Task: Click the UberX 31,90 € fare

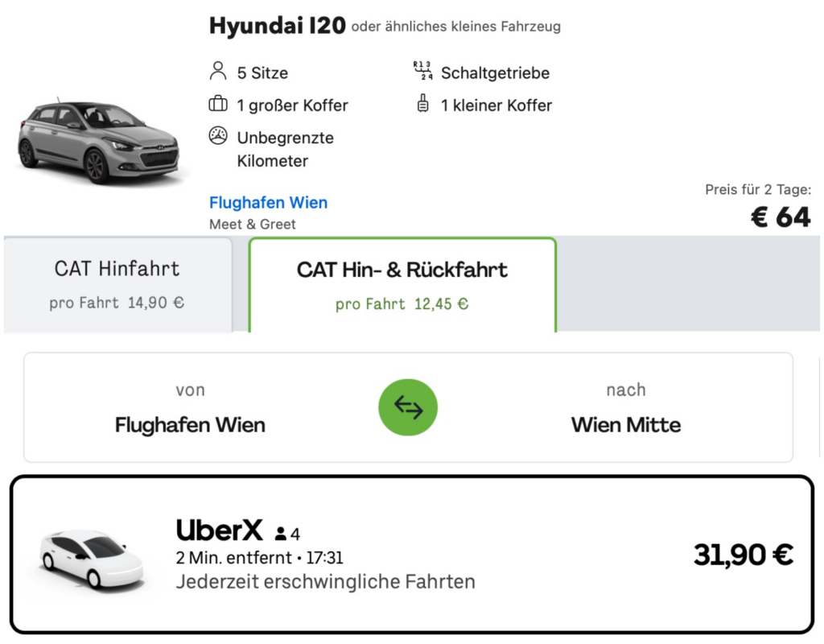Action: point(743,555)
